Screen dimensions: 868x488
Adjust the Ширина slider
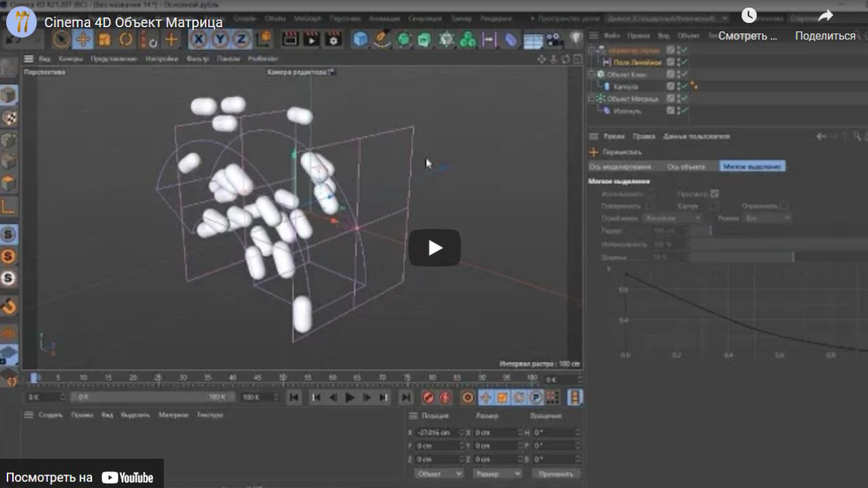click(778, 258)
